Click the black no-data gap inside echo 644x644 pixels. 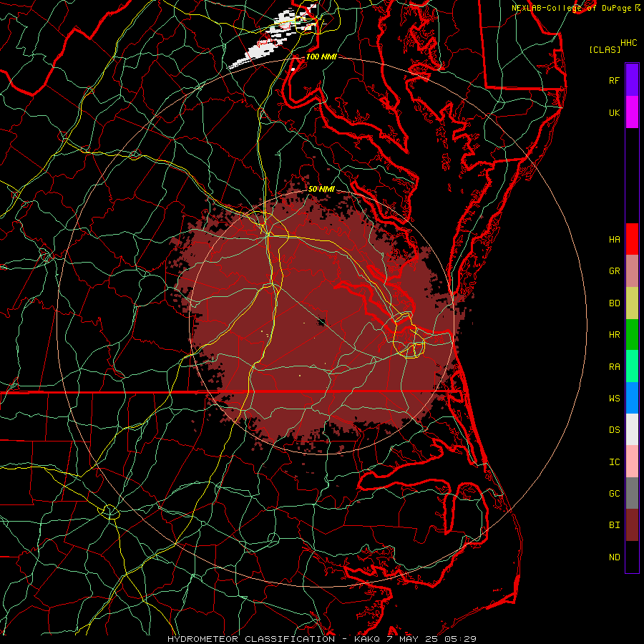click(321, 321)
